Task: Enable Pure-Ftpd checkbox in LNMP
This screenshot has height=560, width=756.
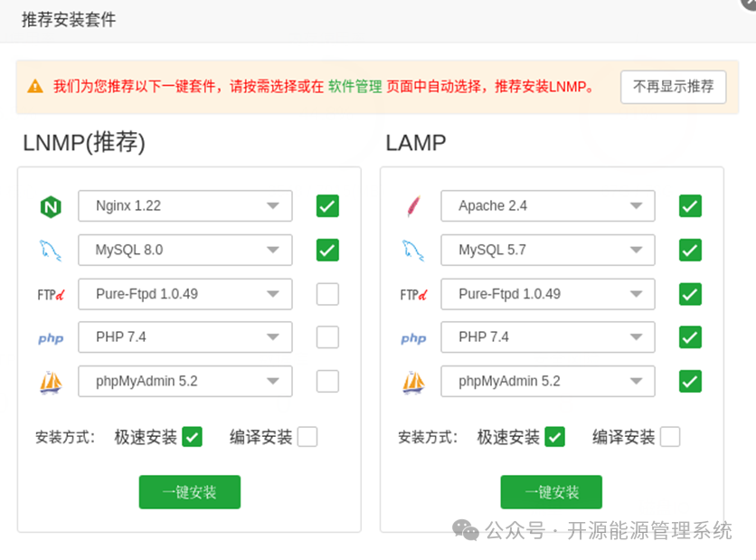Action: [327, 294]
